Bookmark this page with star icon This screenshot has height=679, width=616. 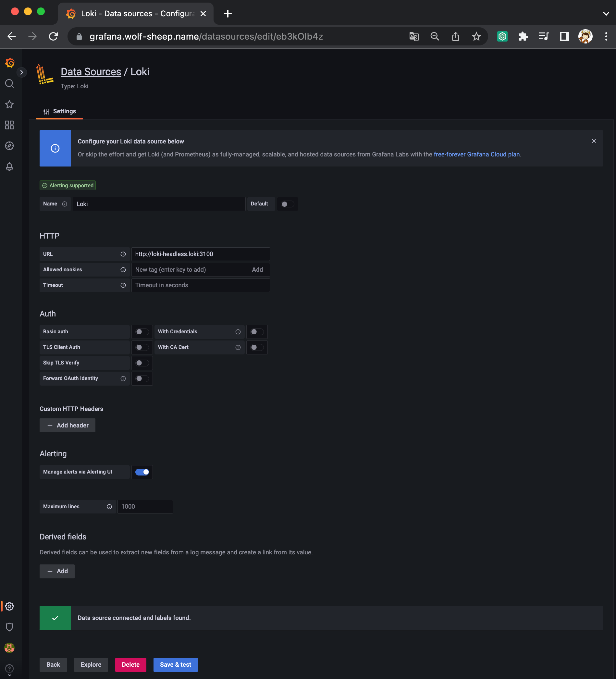pos(476,36)
